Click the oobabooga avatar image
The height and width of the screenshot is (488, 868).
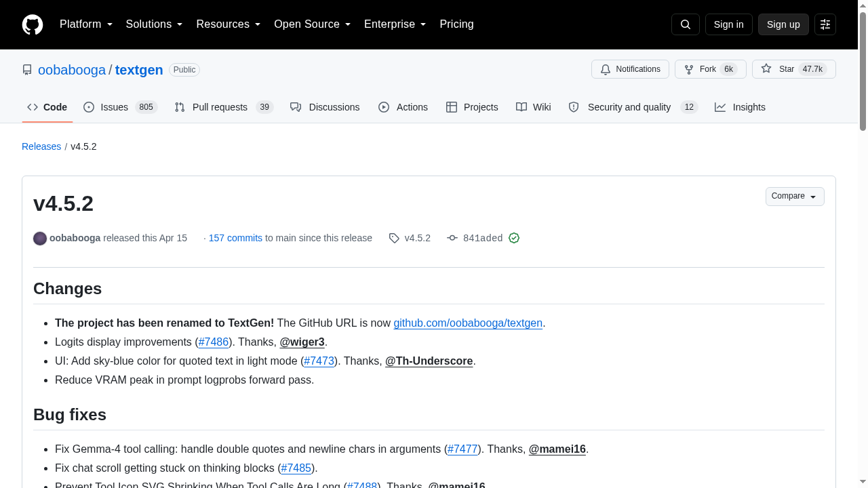(x=40, y=238)
